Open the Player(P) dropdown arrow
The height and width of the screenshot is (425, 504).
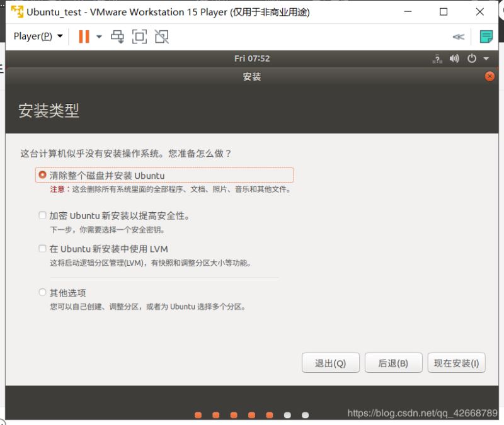pyautogui.click(x=60, y=36)
